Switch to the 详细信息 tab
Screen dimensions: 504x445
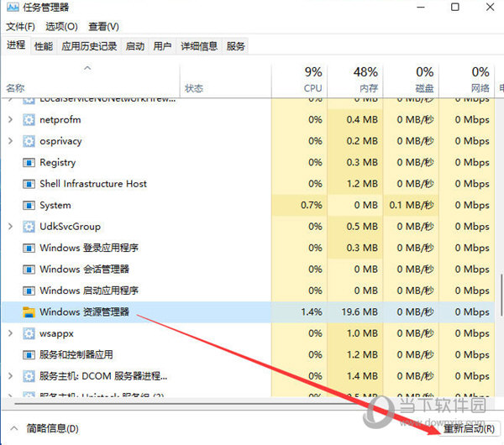(199, 46)
